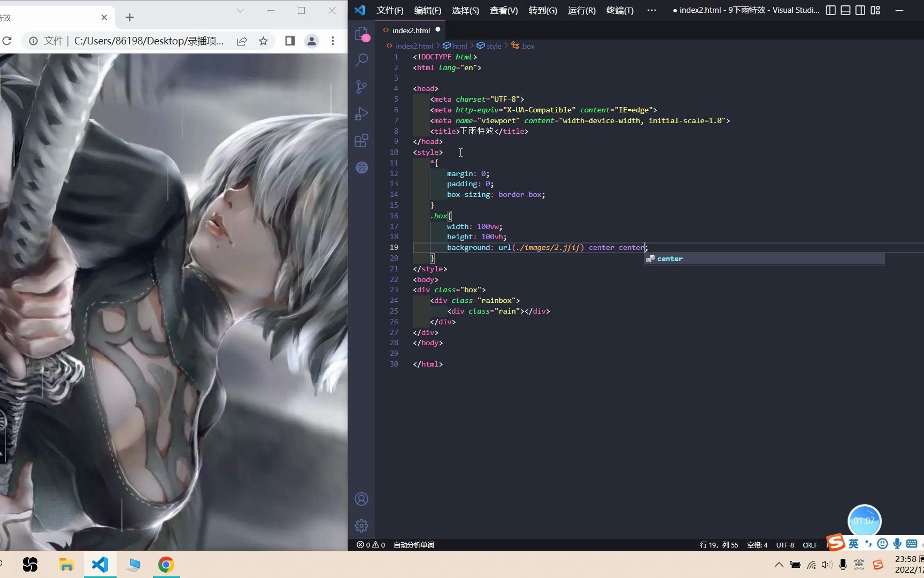Toggle the bottom panel layout button
924x578 pixels.
(x=845, y=10)
